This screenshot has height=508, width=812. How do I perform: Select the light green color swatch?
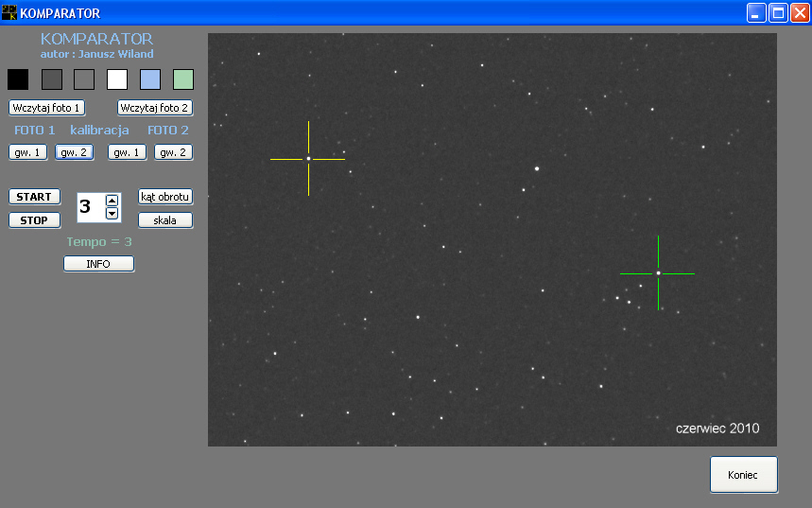coord(183,79)
